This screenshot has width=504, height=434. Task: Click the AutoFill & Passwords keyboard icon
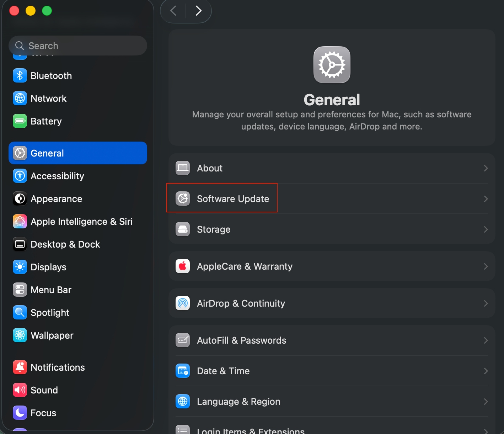(x=183, y=340)
